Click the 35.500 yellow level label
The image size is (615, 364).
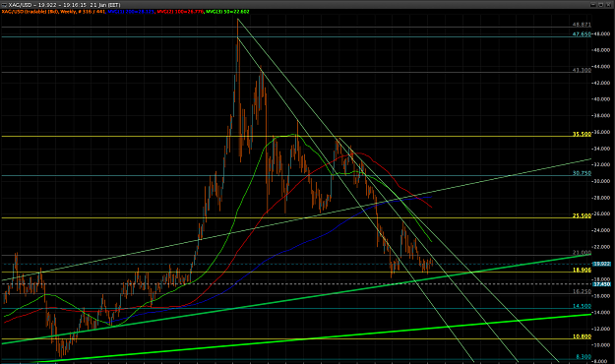582,134
